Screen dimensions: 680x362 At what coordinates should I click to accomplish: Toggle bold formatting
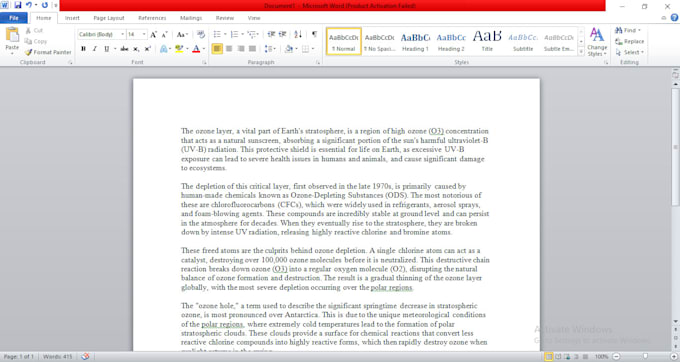pyautogui.click(x=83, y=49)
